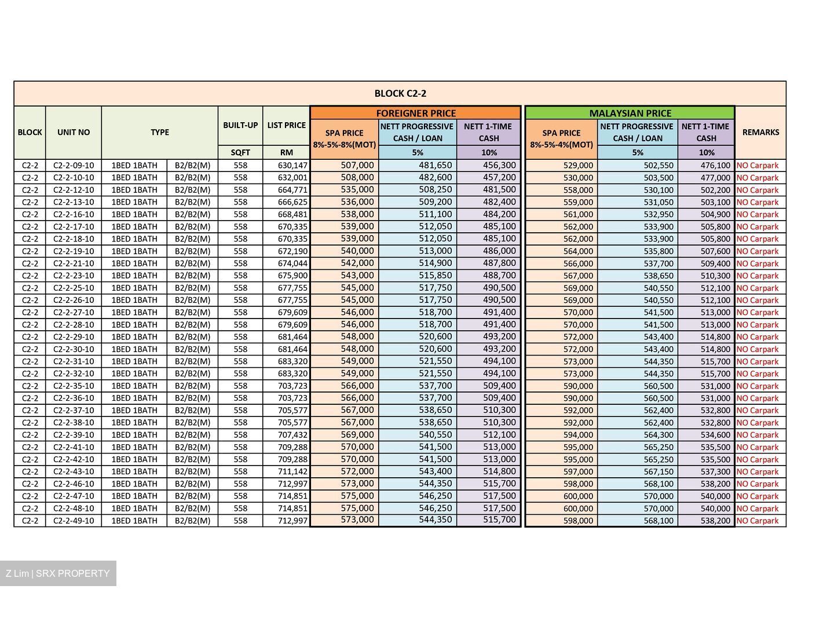Image resolution: width=834 pixels, height=644 pixels.
Task: Click NO Carpark remark for unit C2-2-09-10
Action: pos(758,166)
